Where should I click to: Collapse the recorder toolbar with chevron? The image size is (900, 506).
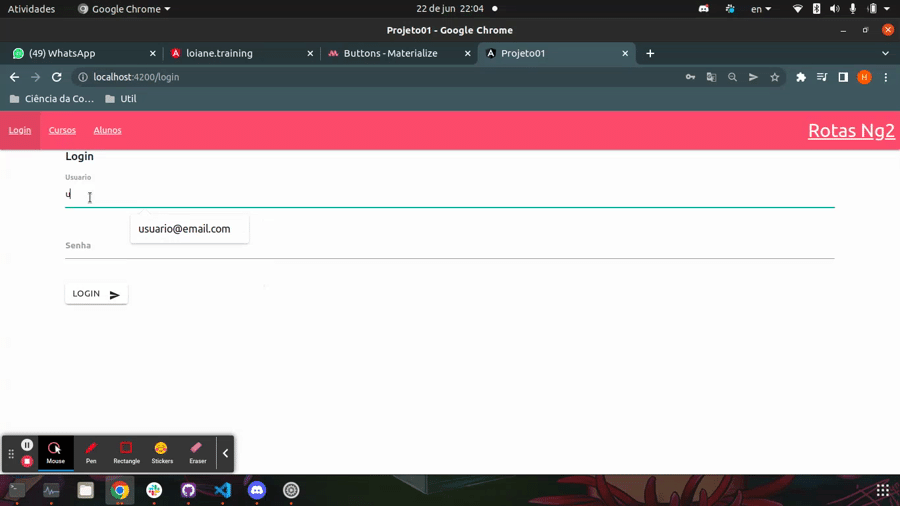(x=225, y=453)
